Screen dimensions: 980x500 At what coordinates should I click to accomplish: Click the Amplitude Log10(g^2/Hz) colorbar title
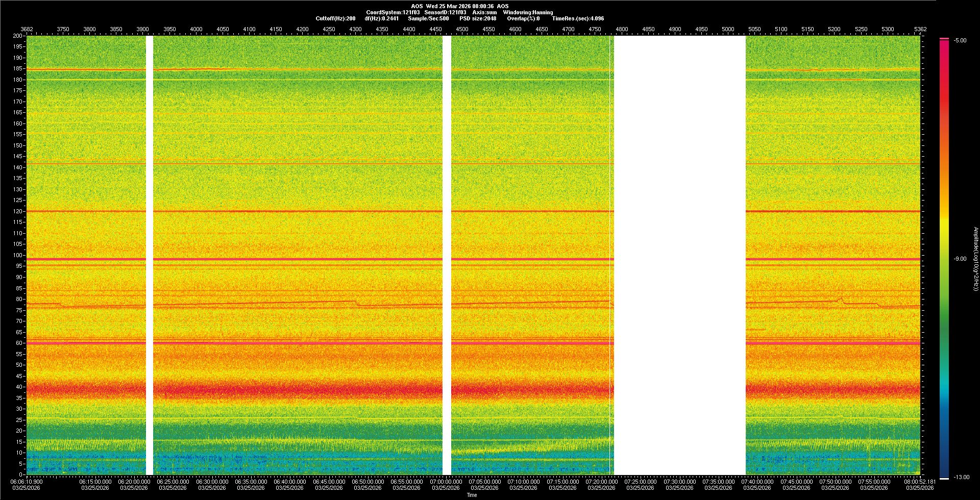975,259
